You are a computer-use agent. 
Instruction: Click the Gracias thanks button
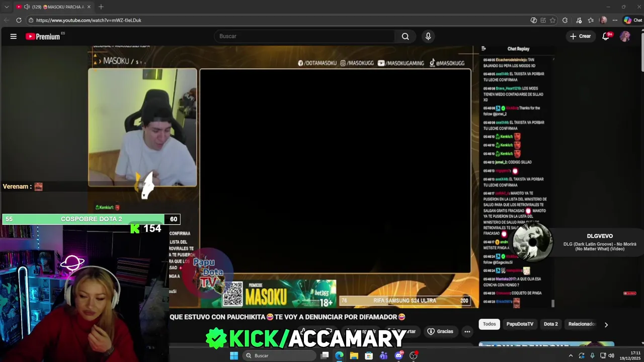[440, 331]
